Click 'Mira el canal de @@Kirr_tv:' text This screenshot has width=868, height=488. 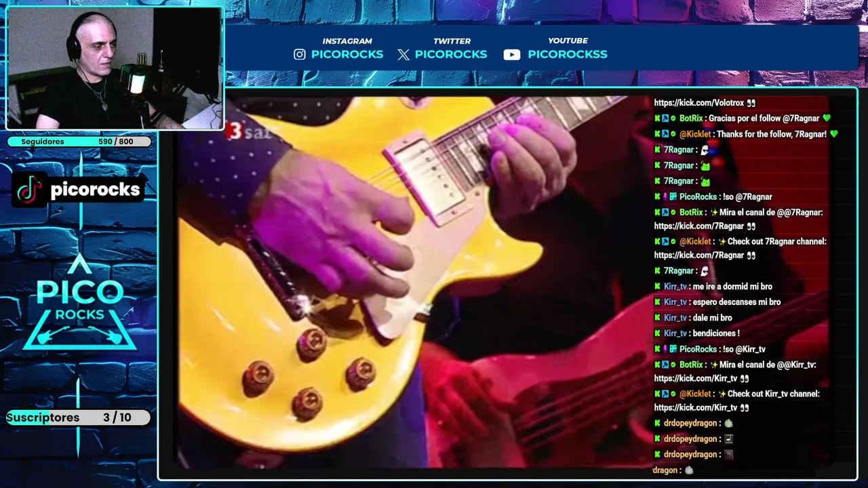pos(768,365)
